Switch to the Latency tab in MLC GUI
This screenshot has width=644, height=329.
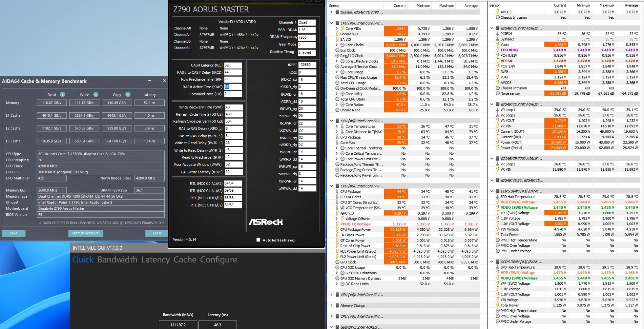point(156,260)
